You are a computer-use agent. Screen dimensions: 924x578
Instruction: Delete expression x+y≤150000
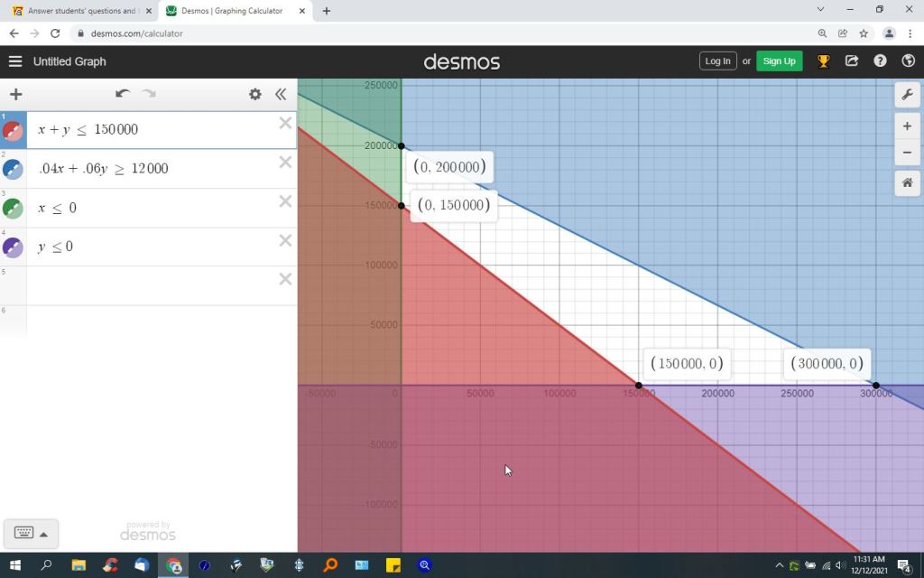(x=285, y=123)
